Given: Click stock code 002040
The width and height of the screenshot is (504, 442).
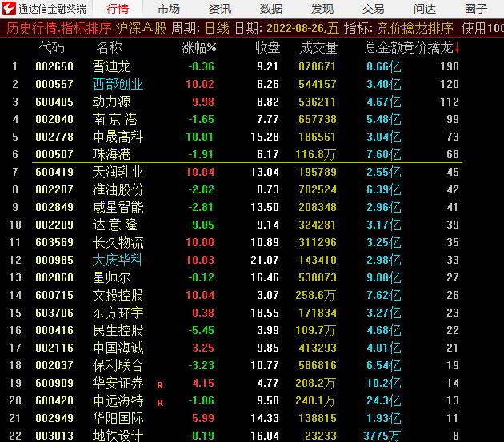Looking at the screenshot, I should pos(54,119).
